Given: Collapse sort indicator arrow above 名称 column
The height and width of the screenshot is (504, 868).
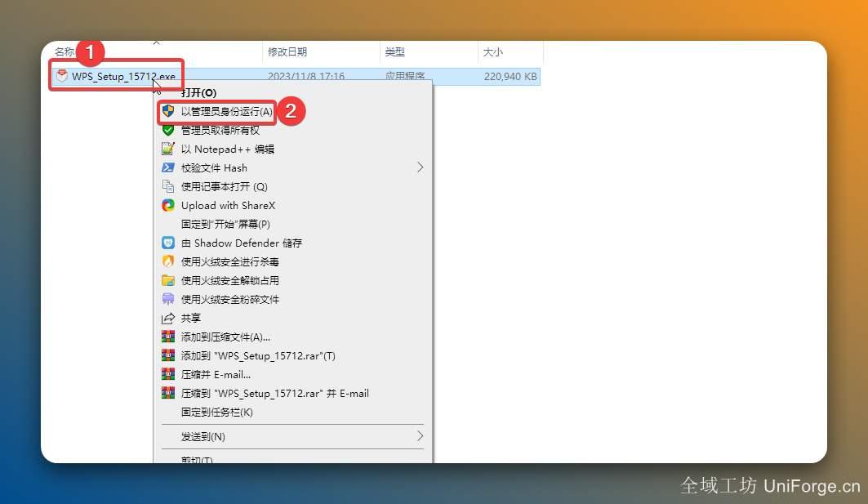Looking at the screenshot, I should 157,42.
